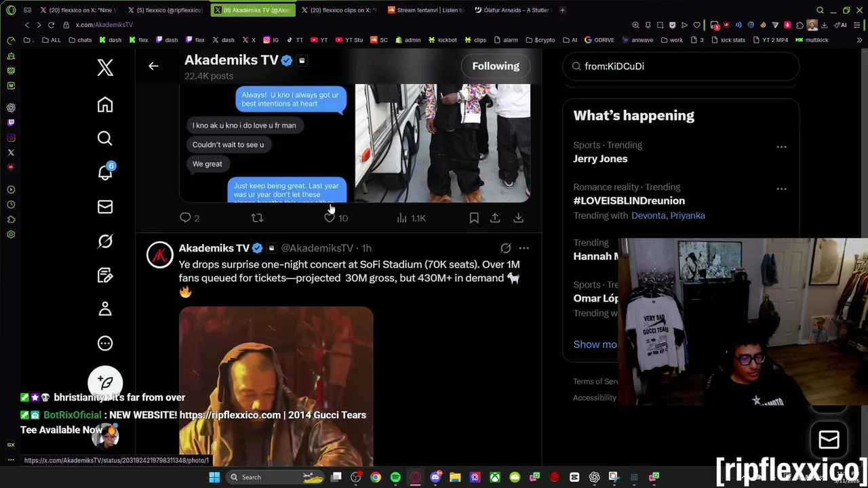Image resolution: width=868 pixels, height=488 pixels.
Task: Open the floating Messages drawer button
Action: (x=829, y=440)
